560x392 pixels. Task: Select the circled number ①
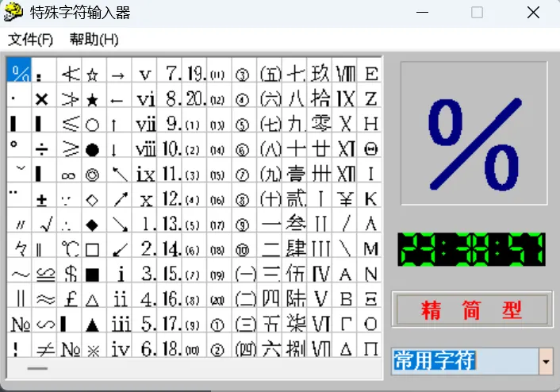coord(219,320)
